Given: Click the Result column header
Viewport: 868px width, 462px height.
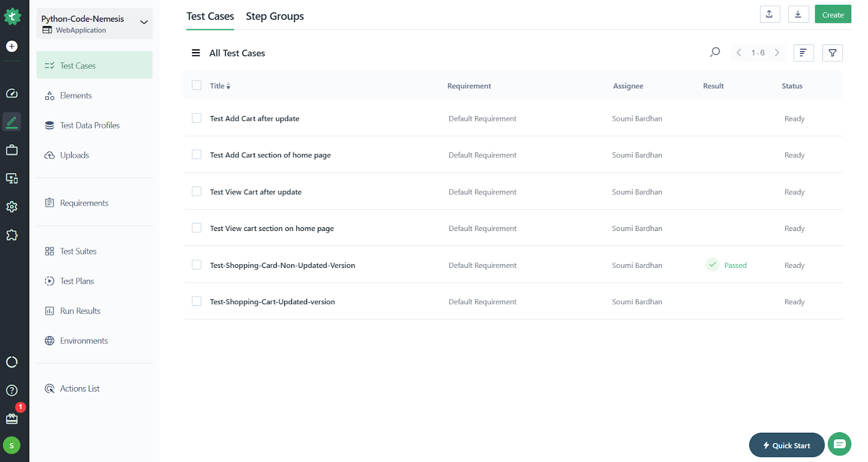Looking at the screenshot, I should coord(713,86).
